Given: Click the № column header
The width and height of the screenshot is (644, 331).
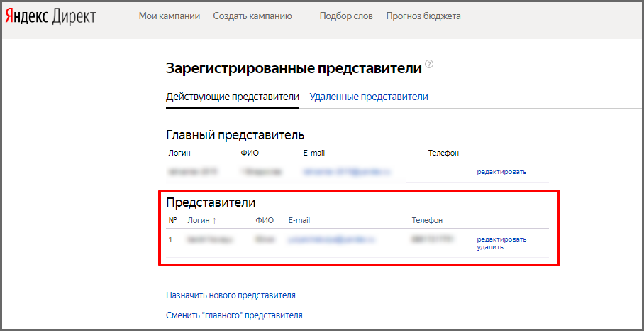Looking at the screenshot, I should pos(173,220).
